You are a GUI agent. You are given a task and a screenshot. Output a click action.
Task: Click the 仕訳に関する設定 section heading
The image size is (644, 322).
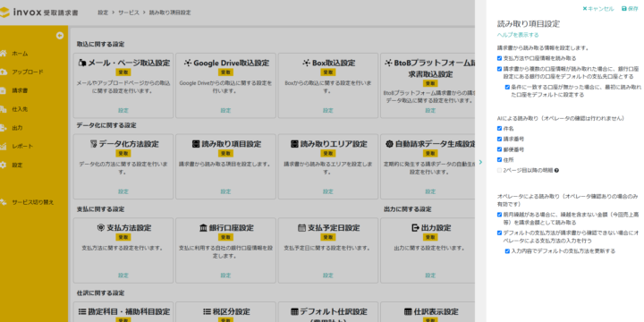(x=100, y=292)
